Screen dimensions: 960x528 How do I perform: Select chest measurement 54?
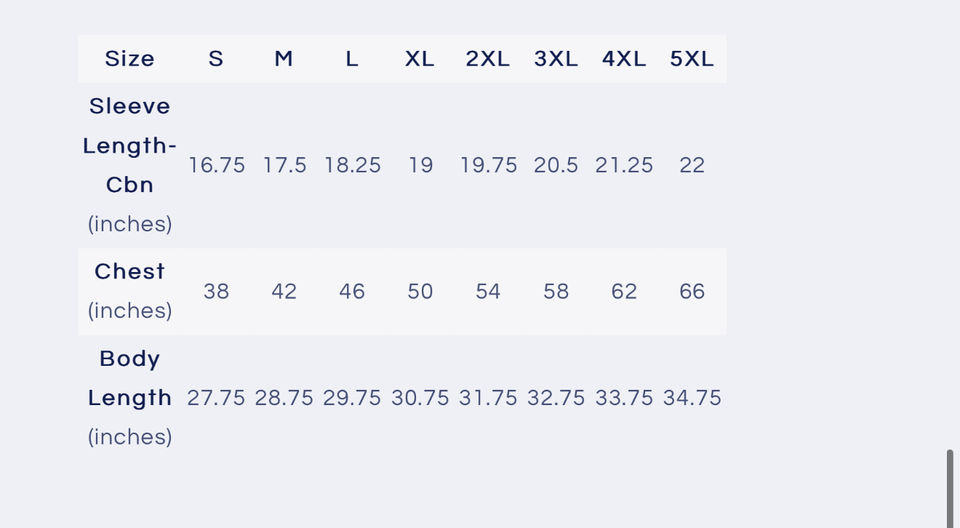[x=488, y=292]
